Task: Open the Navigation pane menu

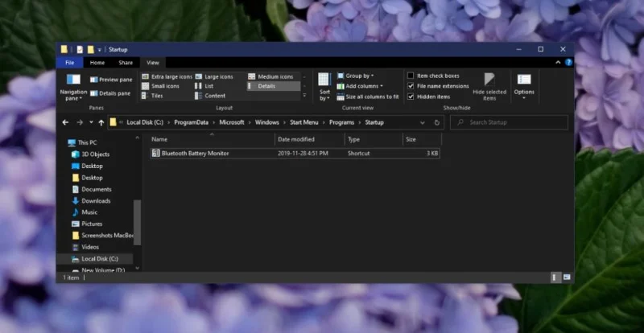Action: (x=73, y=88)
